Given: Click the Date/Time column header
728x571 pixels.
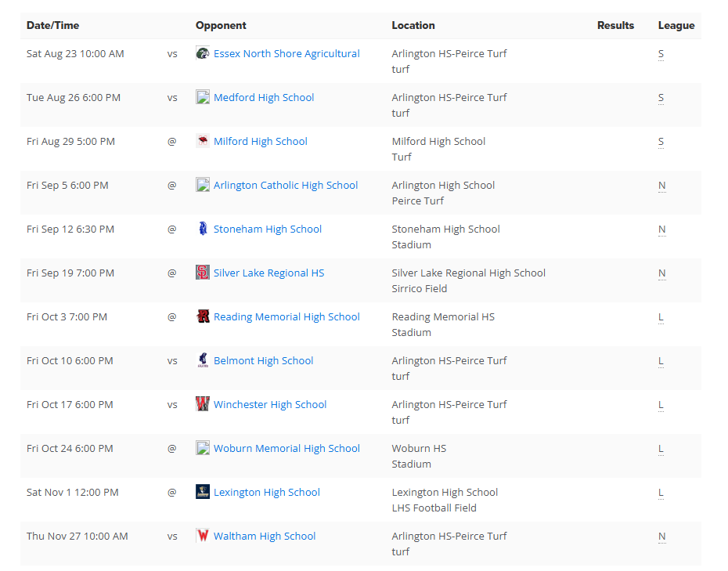Looking at the screenshot, I should [x=53, y=26].
